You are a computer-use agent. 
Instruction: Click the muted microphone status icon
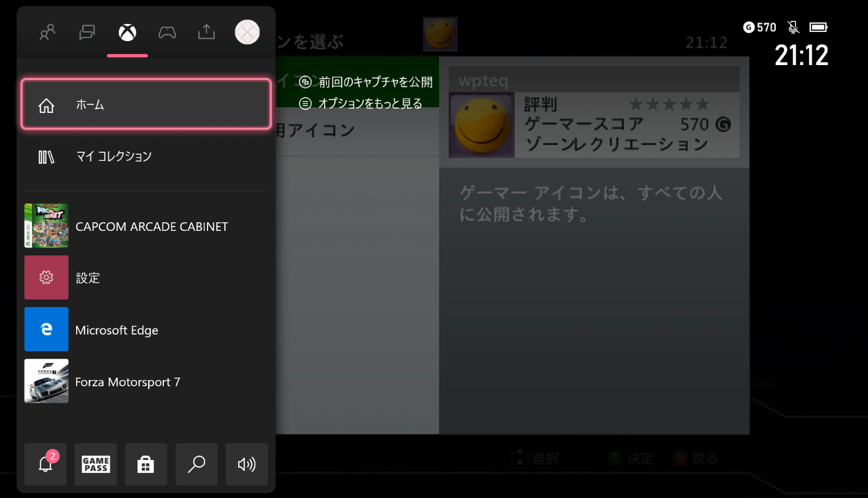[x=793, y=27]
